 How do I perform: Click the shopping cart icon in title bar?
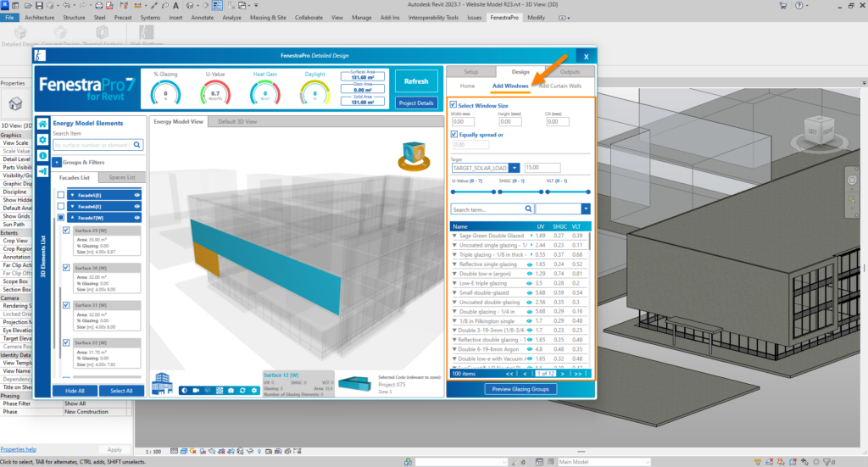(782, 6)
